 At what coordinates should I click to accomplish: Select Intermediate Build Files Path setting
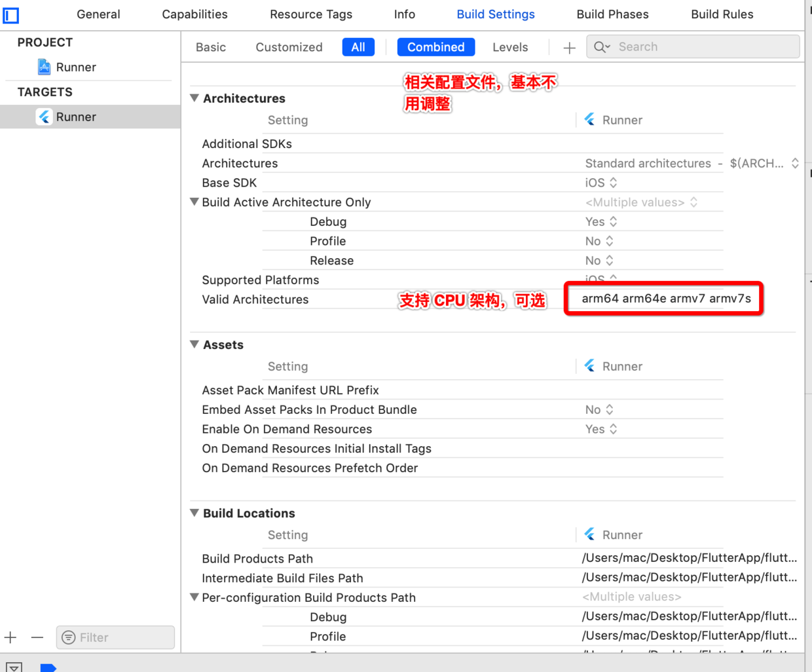(x=282, y=578)
